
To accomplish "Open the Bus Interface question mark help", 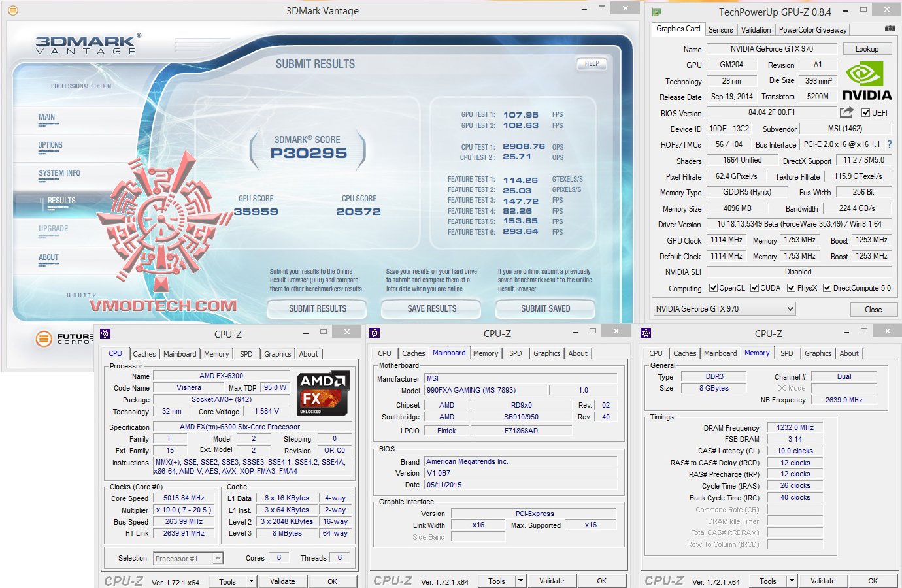I will (890, 144).
